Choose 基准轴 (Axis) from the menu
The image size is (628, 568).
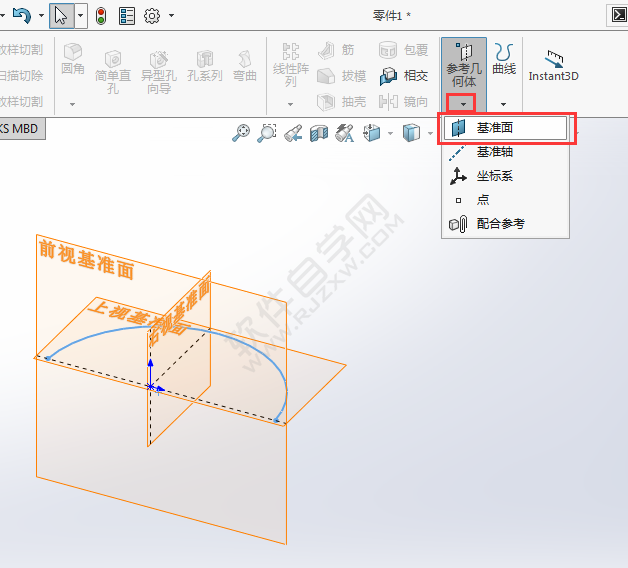(x=505, y=152)
